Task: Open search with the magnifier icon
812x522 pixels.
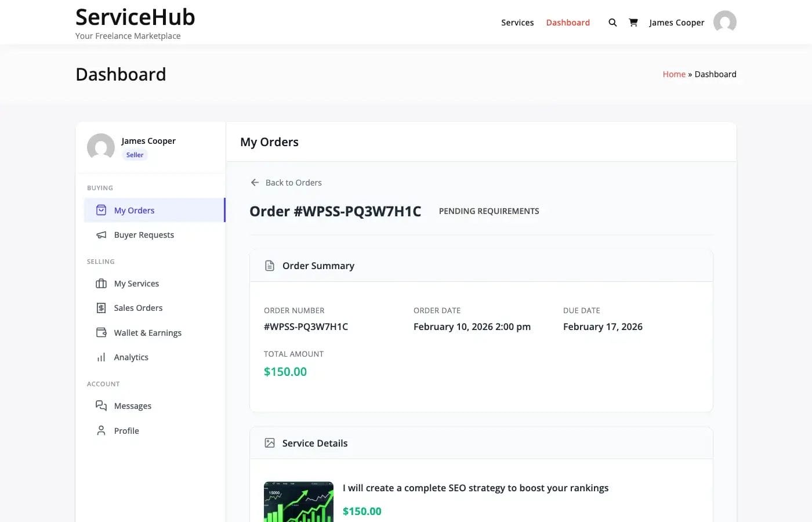Action: pos(612,22)
